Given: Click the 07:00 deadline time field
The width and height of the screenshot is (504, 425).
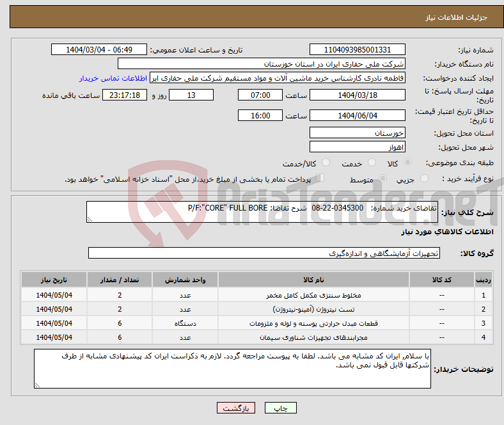Looking at the screenshot, I should pyautogui.click(x=259, y=95).
